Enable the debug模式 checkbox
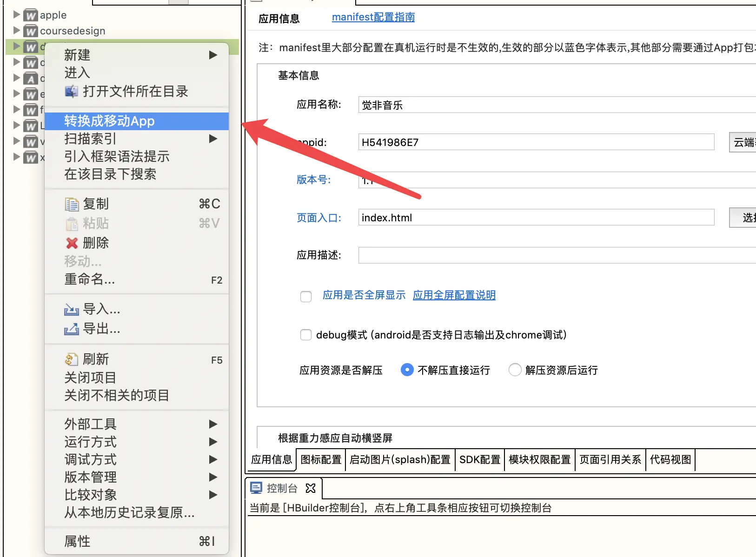Screen dimensions: 756x557 pyautogui.click(x=305, y=334)
